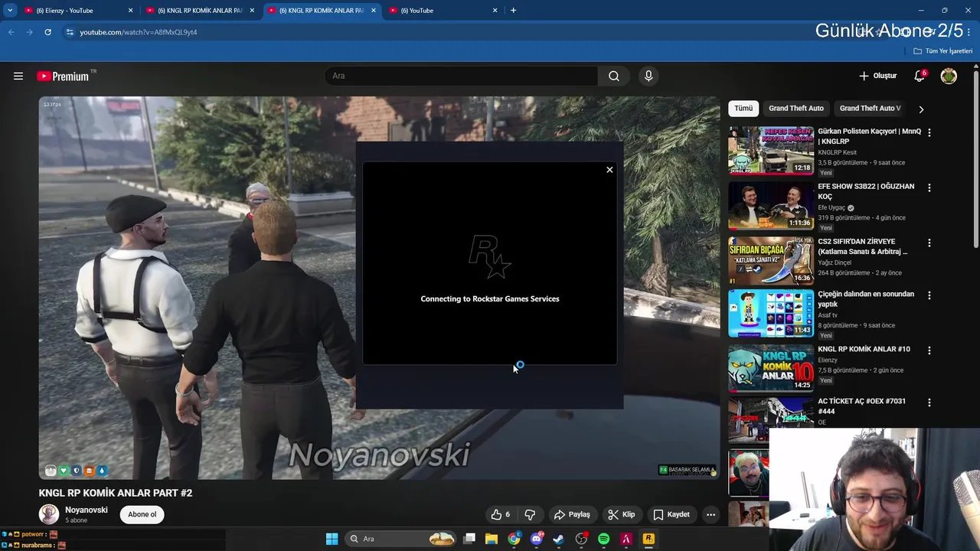Screen dimensions: 980x551
Task: Open File Explorer from taskbar
Action: [x=492, y=539]
